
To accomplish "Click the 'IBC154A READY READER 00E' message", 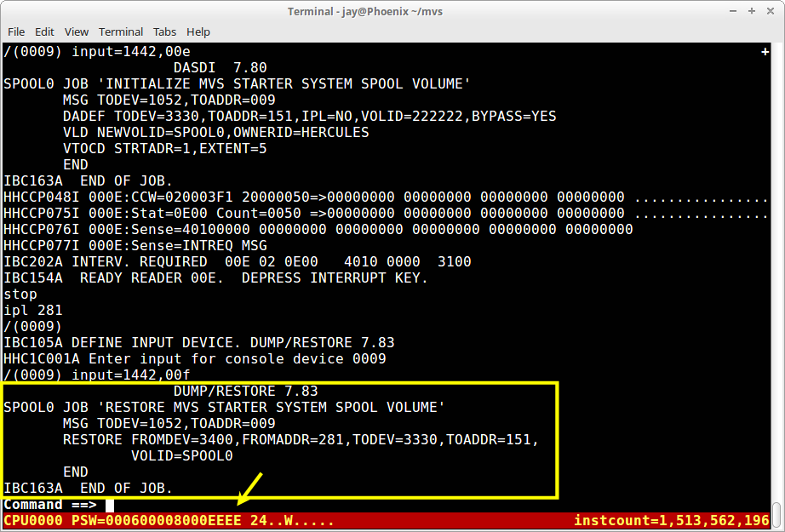I will [x=215, y=277].
